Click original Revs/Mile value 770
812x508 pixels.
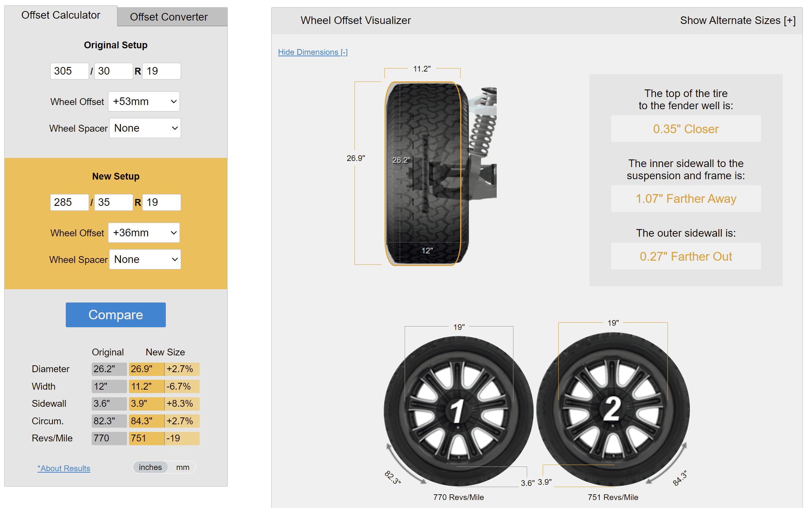109,438
